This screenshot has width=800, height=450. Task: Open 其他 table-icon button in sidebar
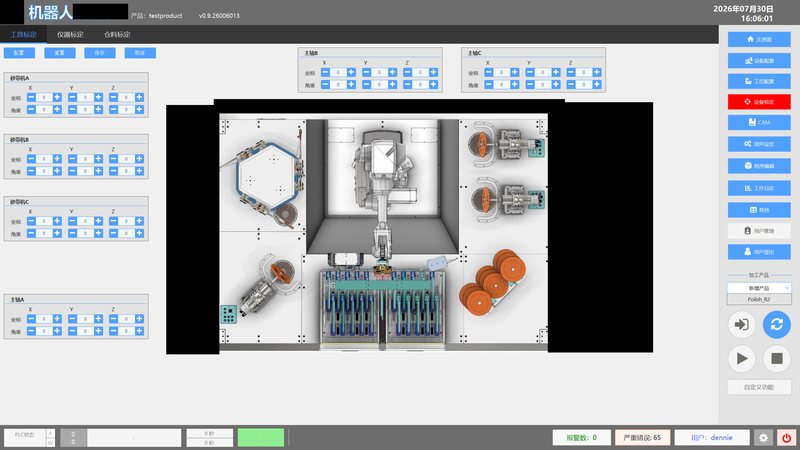pyautogui.click(x=759, y=210)
